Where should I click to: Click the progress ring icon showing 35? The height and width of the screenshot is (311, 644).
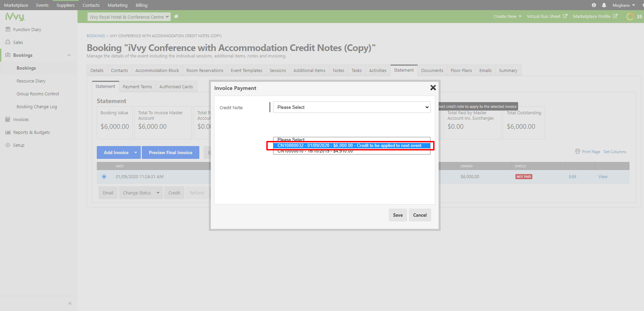[630, 16]
